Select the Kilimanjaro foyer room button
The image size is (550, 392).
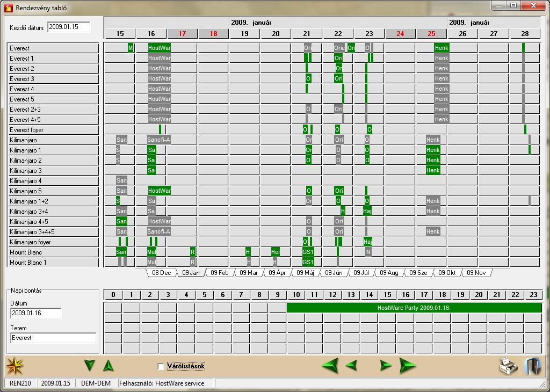click(x=53, y=242)
